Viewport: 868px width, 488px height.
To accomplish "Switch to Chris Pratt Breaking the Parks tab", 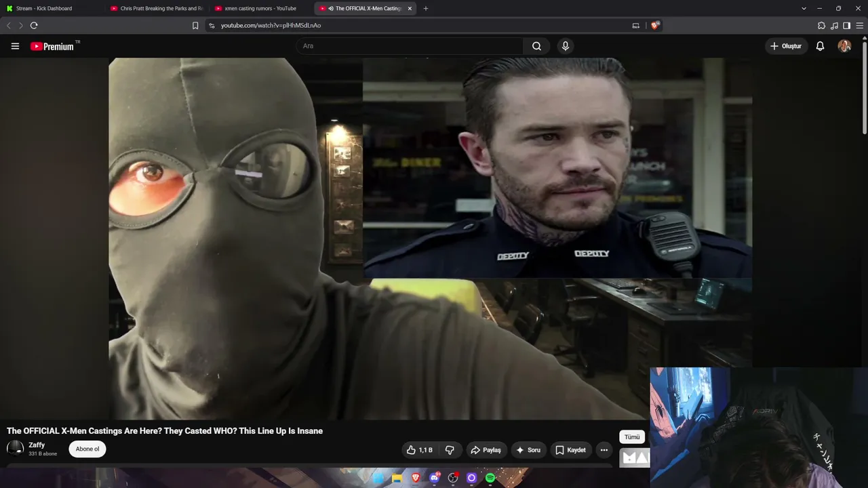I will (157, 8).
